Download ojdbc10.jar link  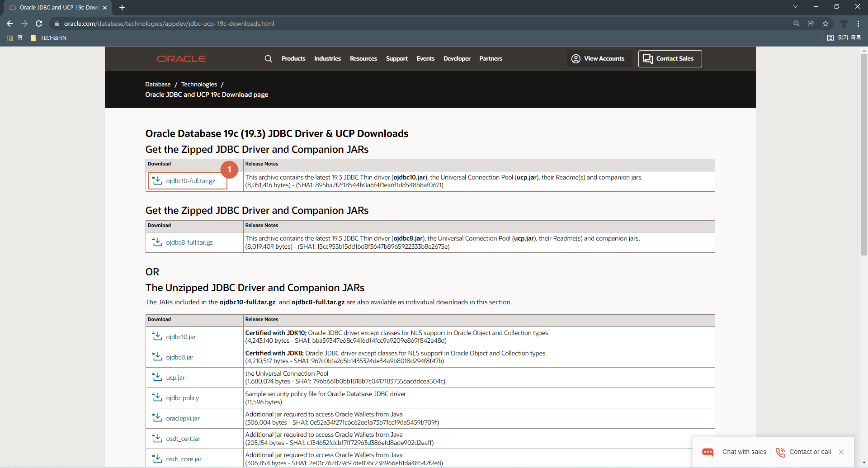click(x=181, y=337)
